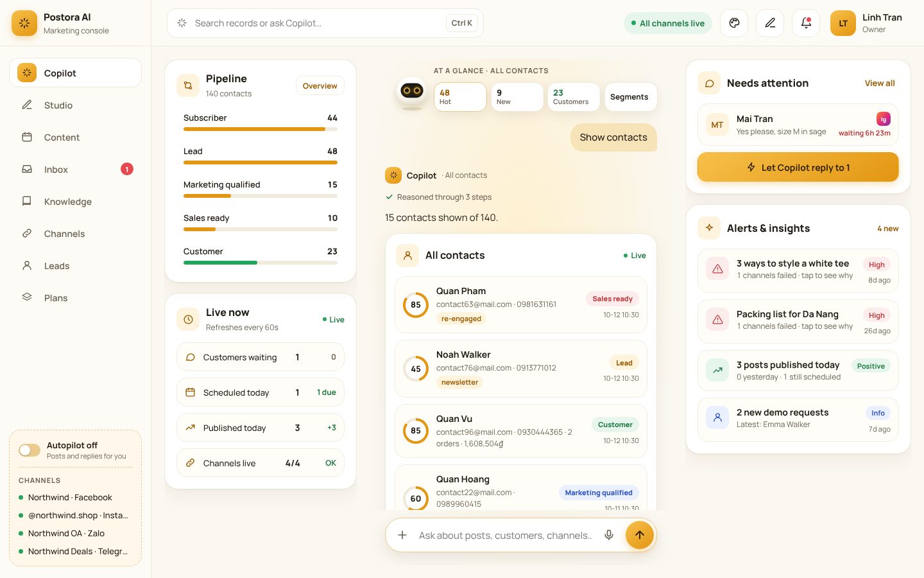
Task: Open the Knowledge page
Action: pyautogui.click(x=75, y=202)
